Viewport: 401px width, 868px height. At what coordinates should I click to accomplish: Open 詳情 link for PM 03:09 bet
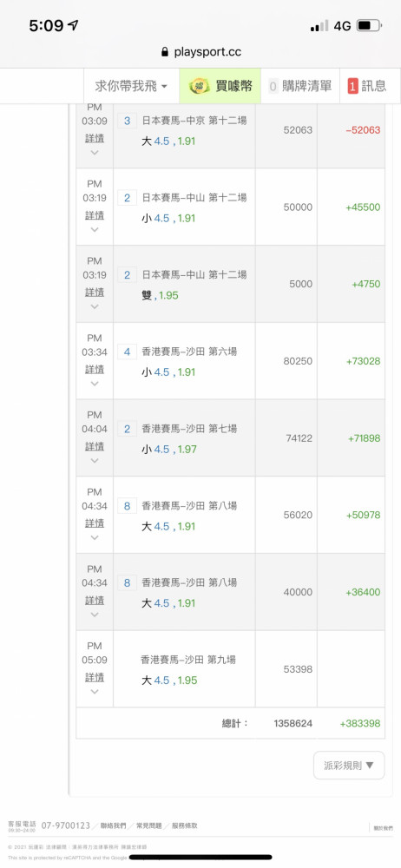94,138
